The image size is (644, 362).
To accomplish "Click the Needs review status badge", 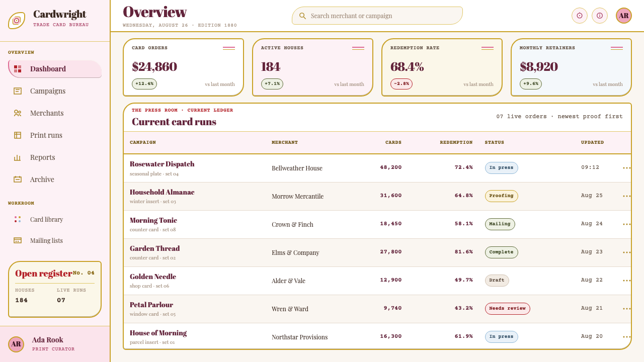I will tap(507, 309).
